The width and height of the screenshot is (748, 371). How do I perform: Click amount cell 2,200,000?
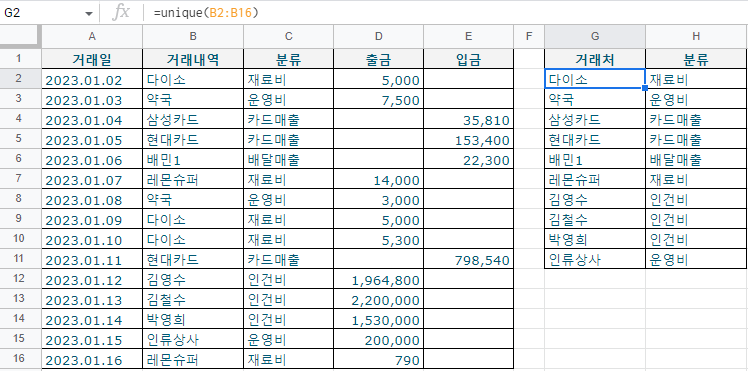378,300
